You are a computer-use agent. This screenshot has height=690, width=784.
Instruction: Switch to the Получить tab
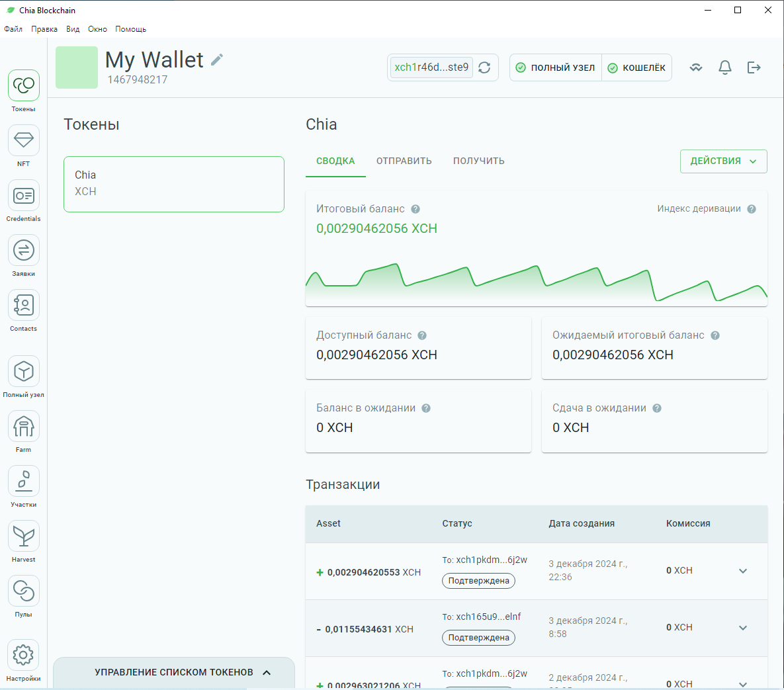pos(478,161)
